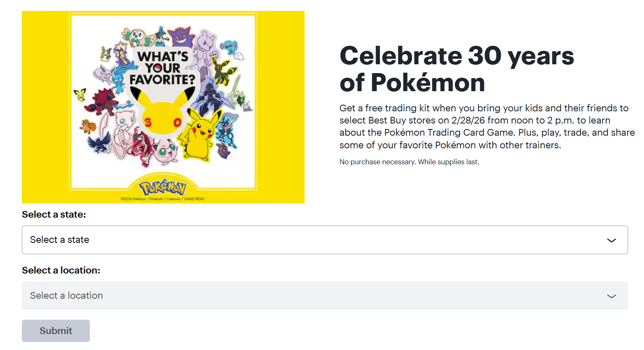Click the copyright line under the Pokémon logo

[163, 199]
